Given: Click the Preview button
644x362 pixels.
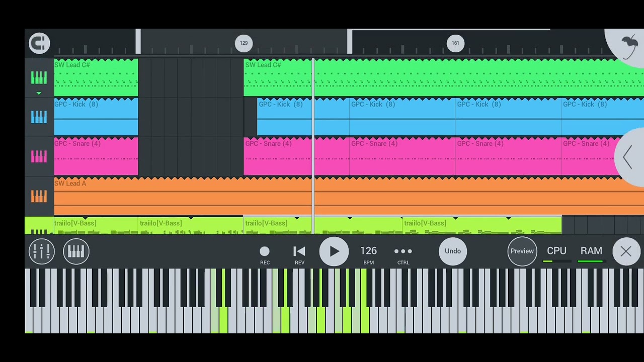Looking at the screenshot, I should tap(522, 251).
